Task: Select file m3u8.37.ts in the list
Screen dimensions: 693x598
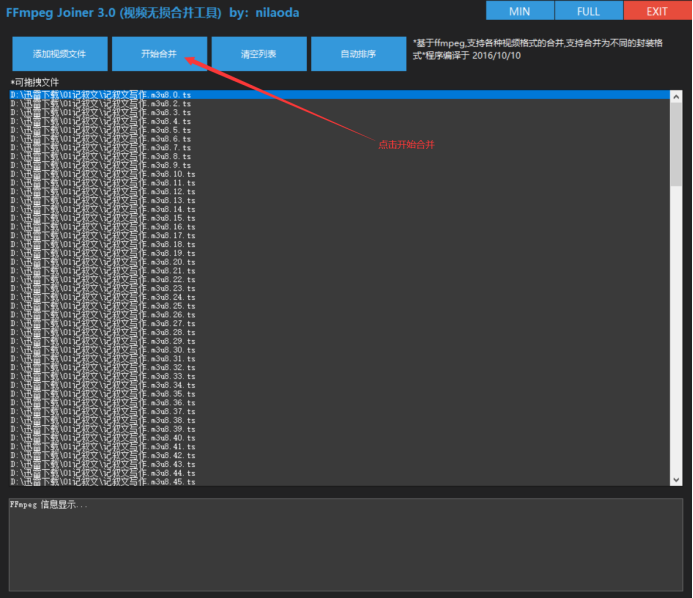Action: point(339,411)
